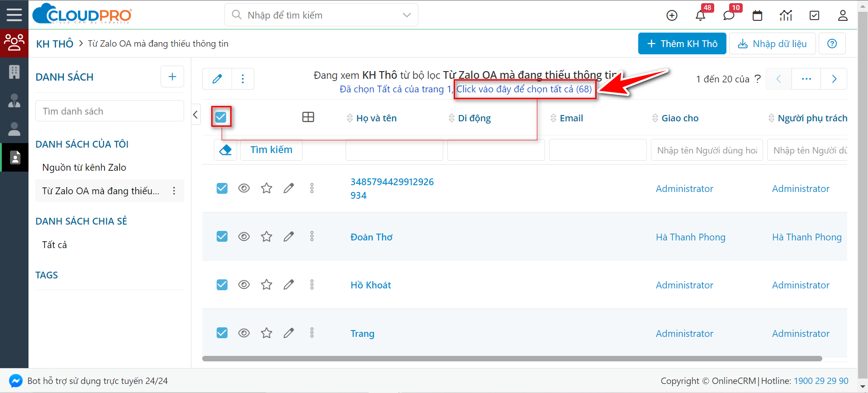The width and height of the screenshot is (868, 393).
Task: Focus the Tìm danh sách search field
Action: click(x=109, y=111)
